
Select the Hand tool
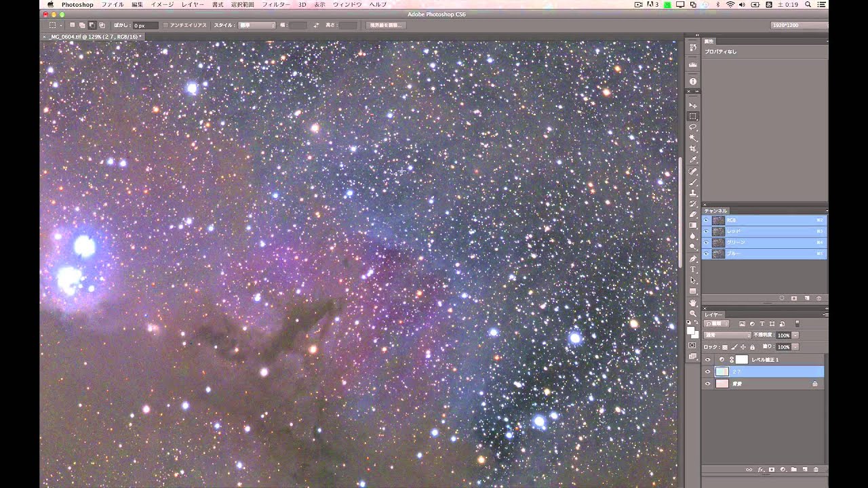click(x=693, y=302)
